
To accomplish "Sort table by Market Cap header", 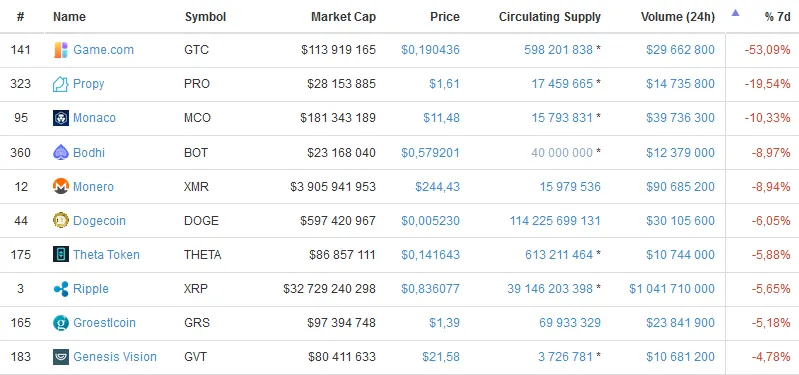I will coord(343,17).
